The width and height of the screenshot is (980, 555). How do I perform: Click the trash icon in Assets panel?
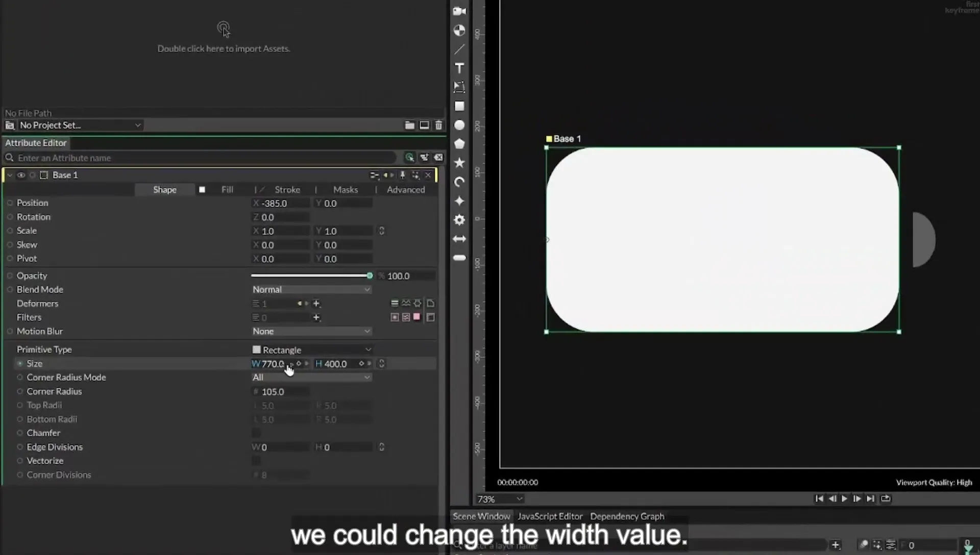click(438, 125)
